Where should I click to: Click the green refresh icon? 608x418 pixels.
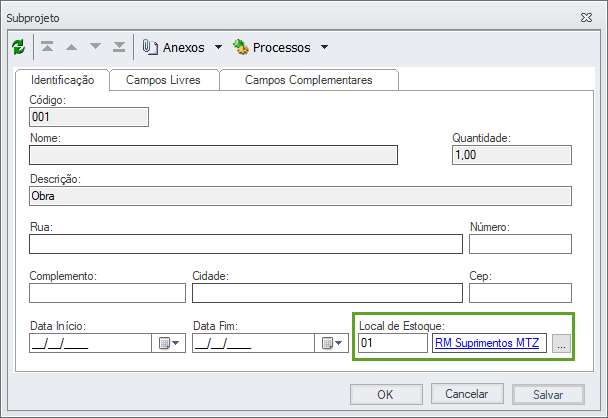pos(18,47)
